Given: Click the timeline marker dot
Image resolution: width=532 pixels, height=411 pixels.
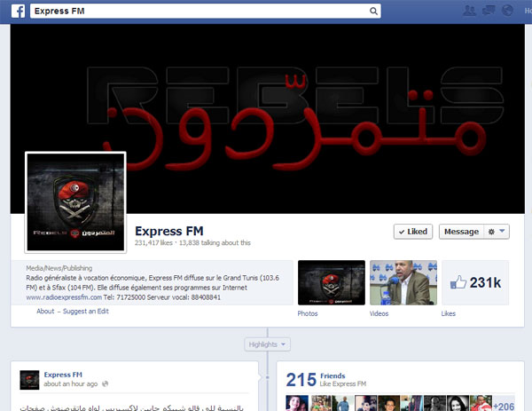Looking at the screenshot, I should coord(268,377).
